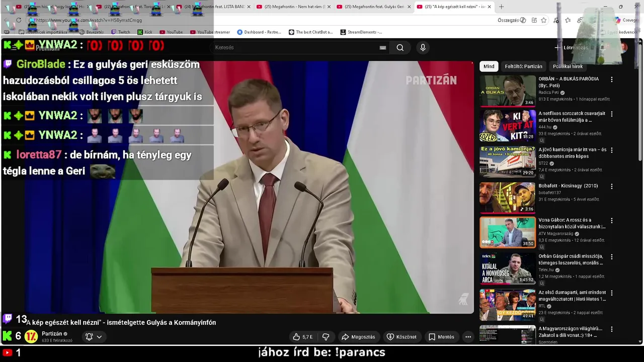
Task: Open the three-dot more actions below video
Action: click(468, 337)
